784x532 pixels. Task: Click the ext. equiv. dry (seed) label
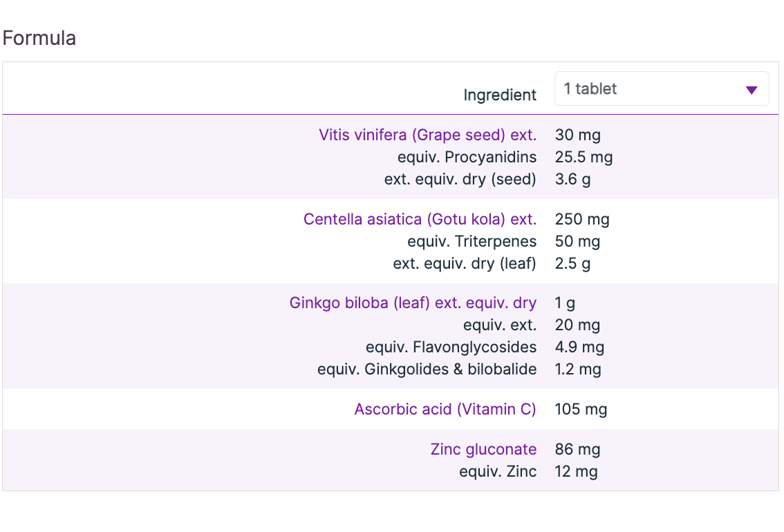coord(460,179)
